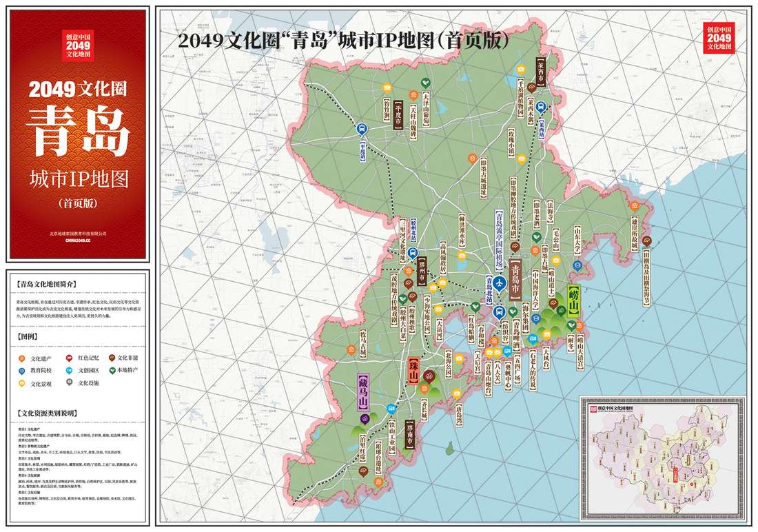This screenshot has height=532, width=758.
Task: Select the green 本地特产 legend icon
Action: pos(112,371)
